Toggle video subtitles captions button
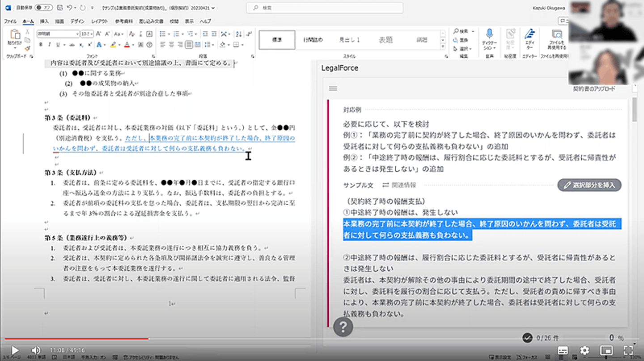Image resolution: width=644 pixels, height=361 pixels. click(563, 350)
